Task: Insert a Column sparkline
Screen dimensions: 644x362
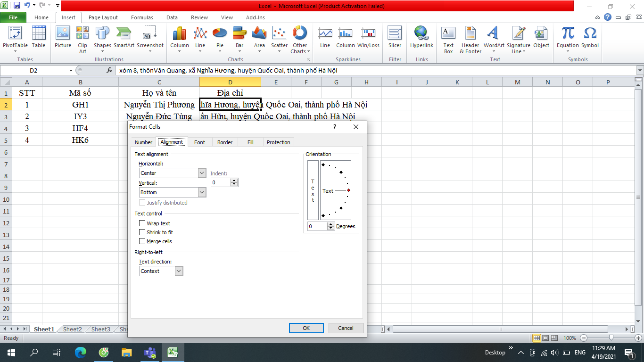Action: pyautogui.click(x=345, y=38)
